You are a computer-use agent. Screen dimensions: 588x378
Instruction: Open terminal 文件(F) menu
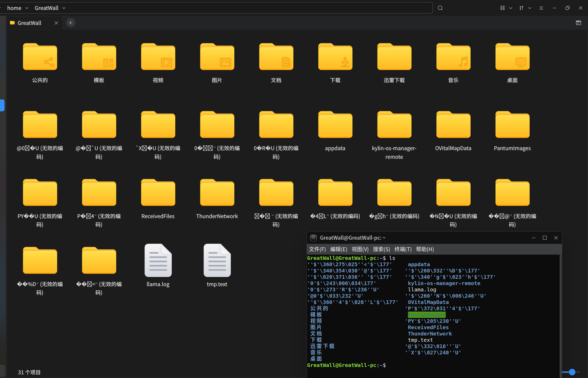pyautogui.click(x=317, y=249)
